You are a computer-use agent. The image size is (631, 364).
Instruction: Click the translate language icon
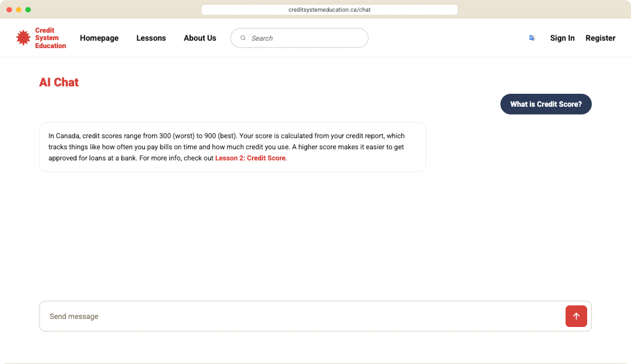click(532, 38)
